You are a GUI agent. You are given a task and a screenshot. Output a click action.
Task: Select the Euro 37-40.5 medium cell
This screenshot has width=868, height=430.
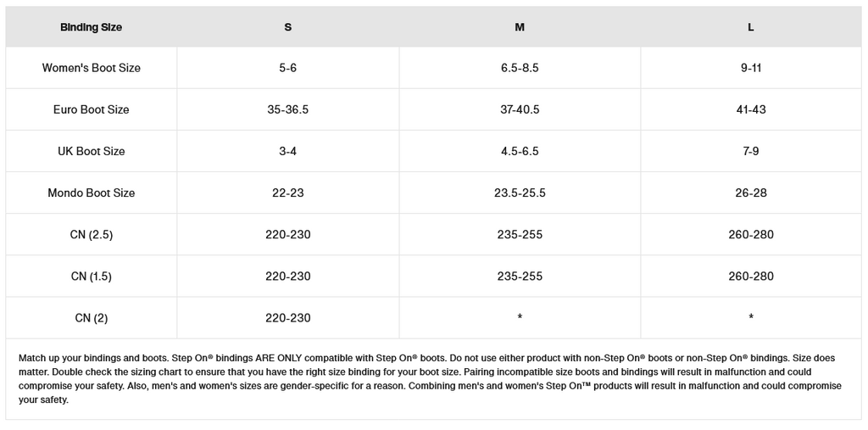[x=520, y=109]
